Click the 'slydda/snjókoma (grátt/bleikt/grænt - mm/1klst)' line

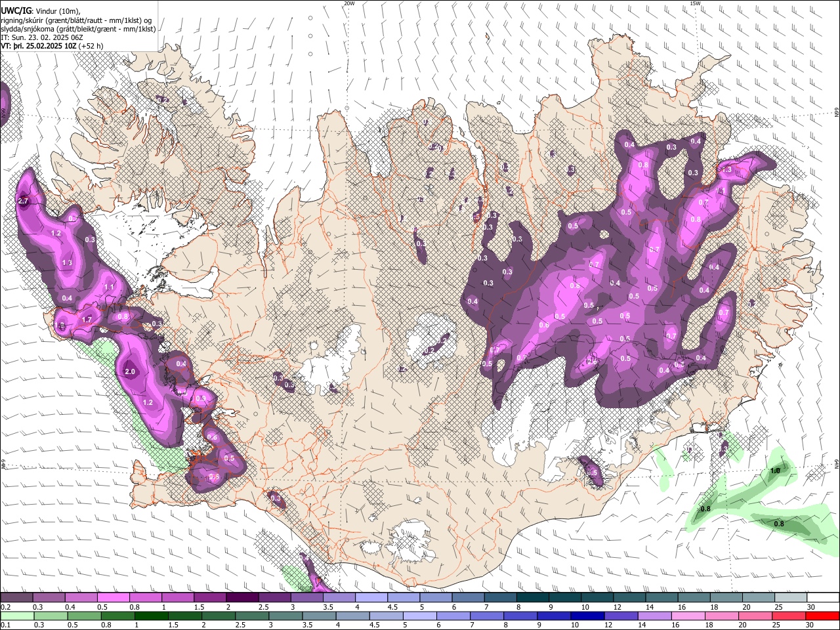point(78,29)
